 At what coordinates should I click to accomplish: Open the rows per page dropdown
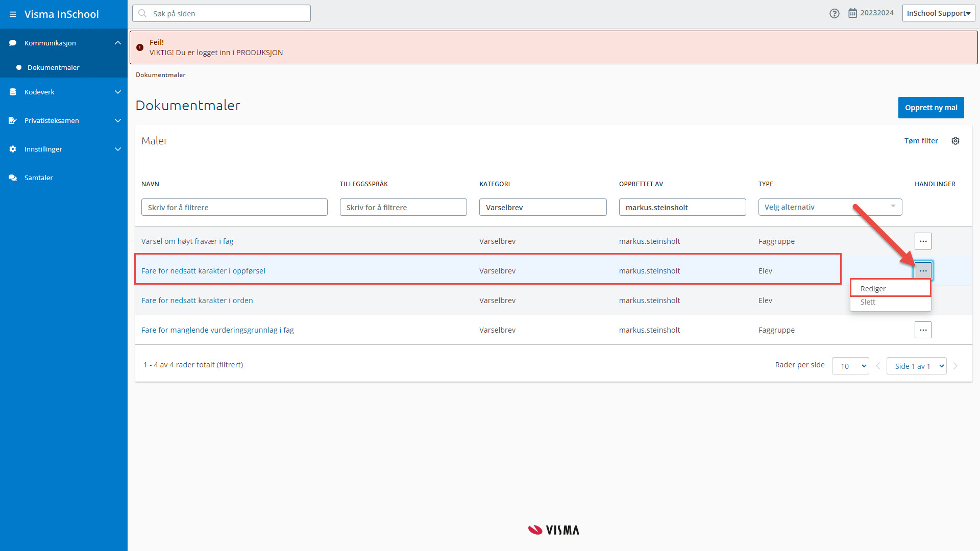pyautogui.click(x=850, y=366)
